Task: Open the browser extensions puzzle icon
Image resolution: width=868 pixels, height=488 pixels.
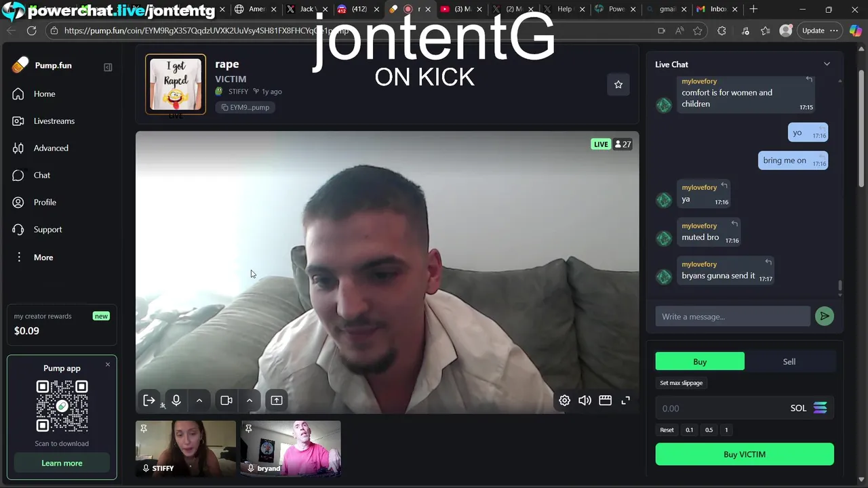Action: [722, 30]
